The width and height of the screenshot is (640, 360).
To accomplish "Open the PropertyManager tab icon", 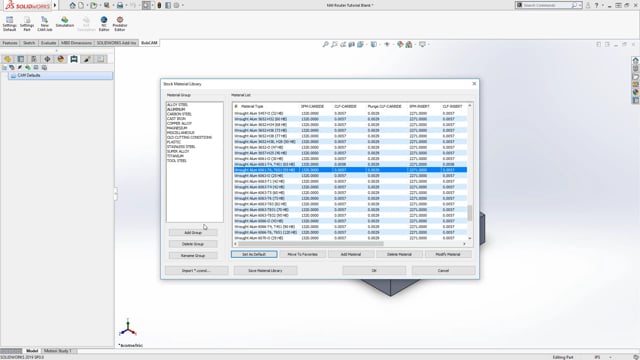I will click(20, 59).
